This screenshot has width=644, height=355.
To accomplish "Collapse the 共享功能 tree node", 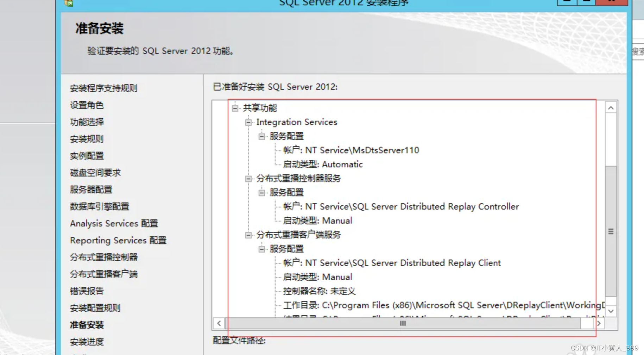I will click(234, 108).
